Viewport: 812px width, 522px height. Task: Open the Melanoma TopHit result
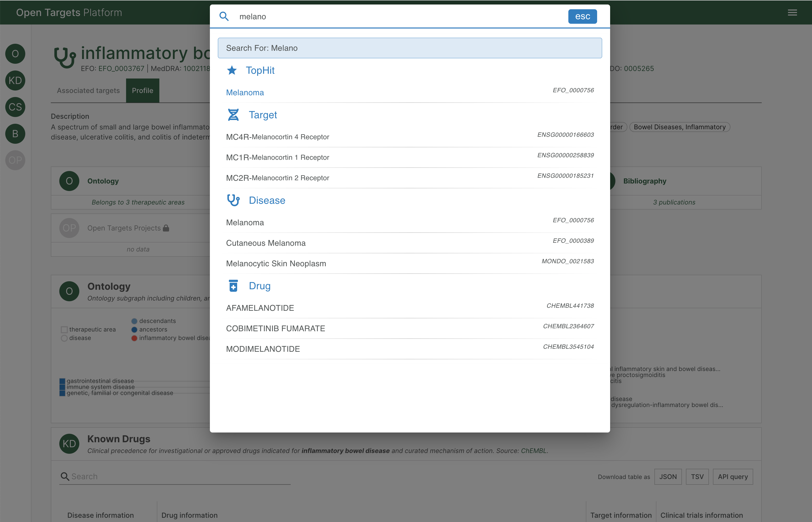point(245,92)
